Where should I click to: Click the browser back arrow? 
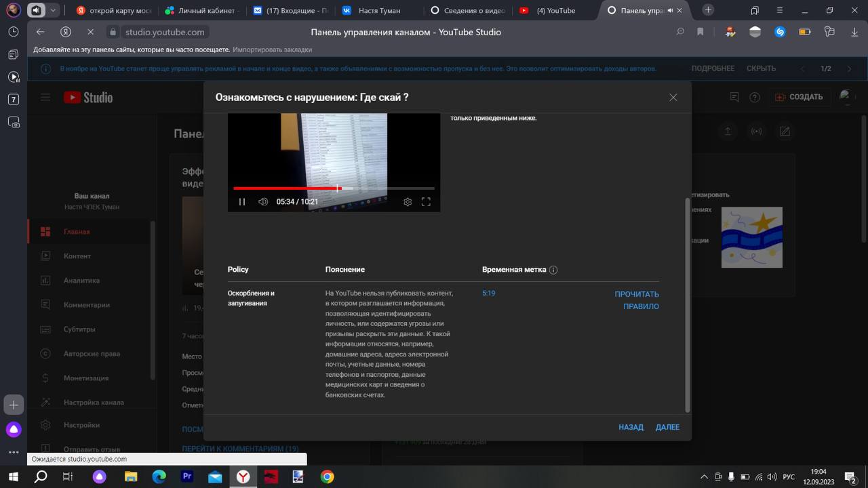[40, 32]
